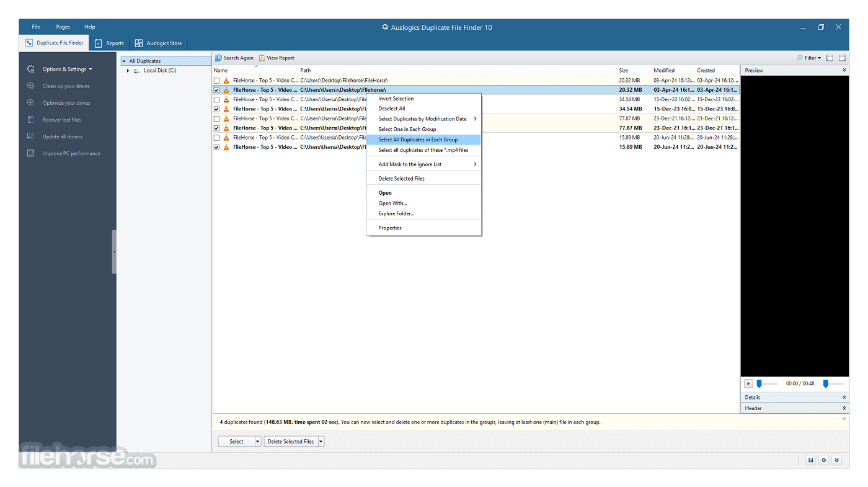Click the Recover lost files icon
This screenshot has width=868, height=487.
[x=30, y=119]
